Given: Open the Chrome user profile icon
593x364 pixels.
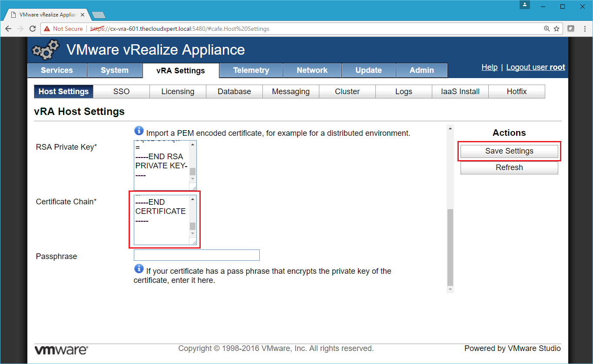Looking at the screenshot, I should [525, 5].
